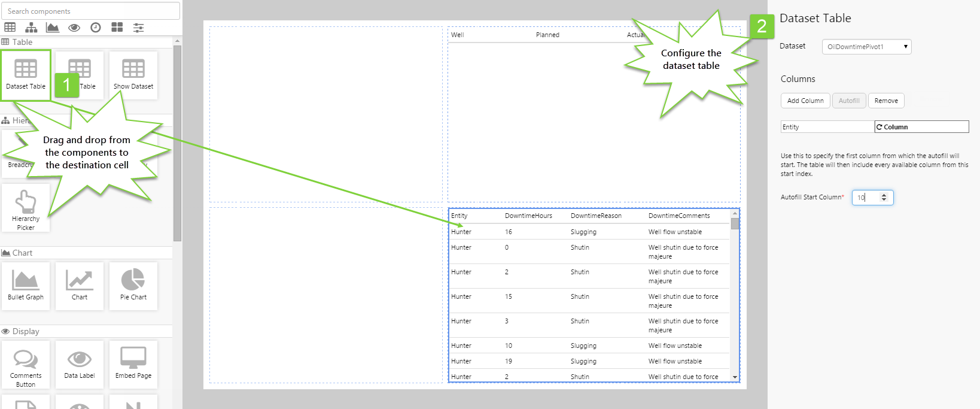Pick the Bullet Graph chart component
Viewport: 980px width, 409px height.
tap(26, 285)
